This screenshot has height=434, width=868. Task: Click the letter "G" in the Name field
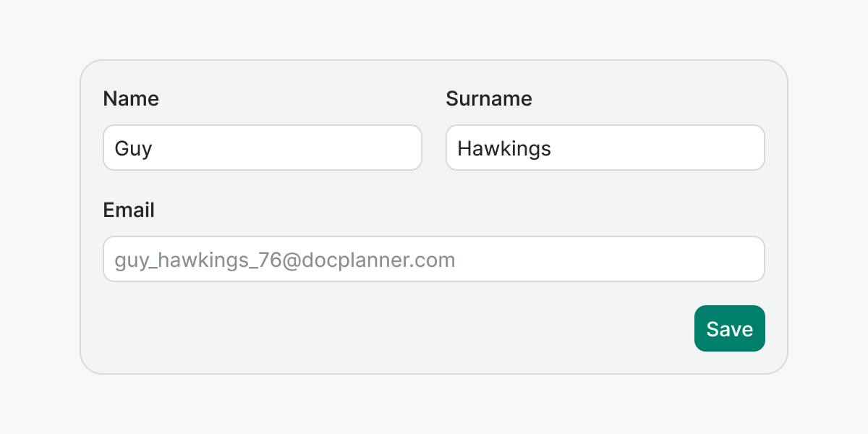122,149
